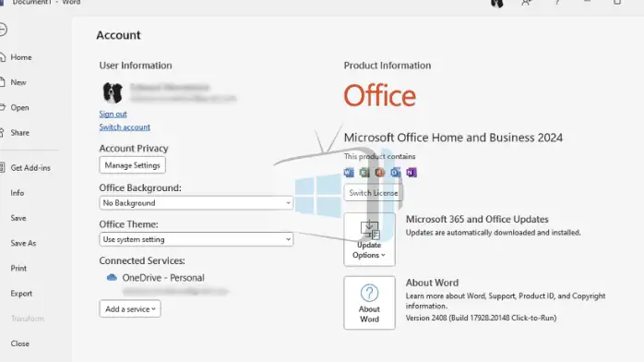Click the Outlook app icon

click(x=396, y=172)
